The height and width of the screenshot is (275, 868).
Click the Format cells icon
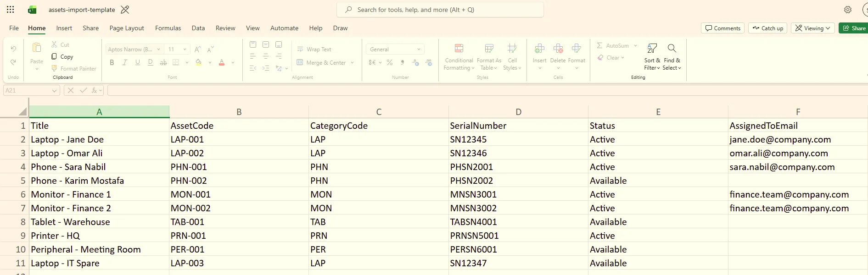[577, 48]
